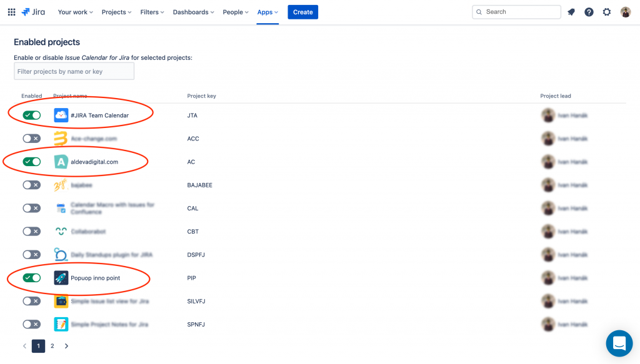
Task: Disable the Popuop inno point toggle
Action: [31, 278]
